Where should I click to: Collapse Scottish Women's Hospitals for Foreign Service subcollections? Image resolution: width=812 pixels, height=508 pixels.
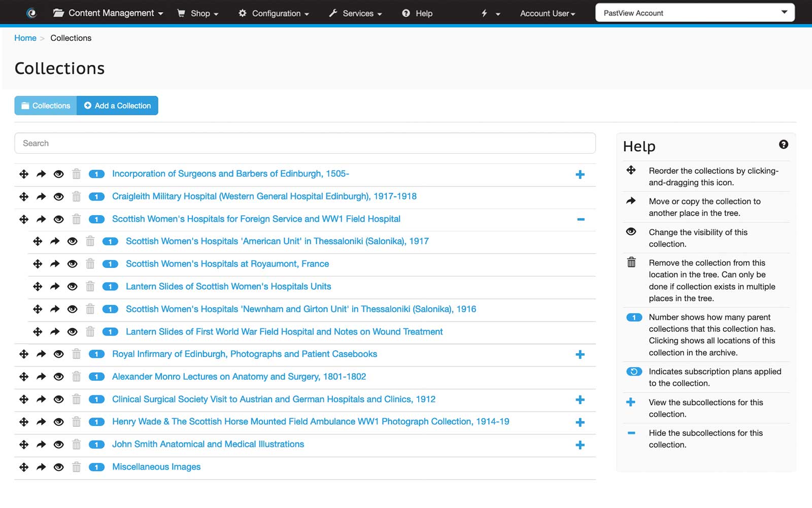coord(580,219)
